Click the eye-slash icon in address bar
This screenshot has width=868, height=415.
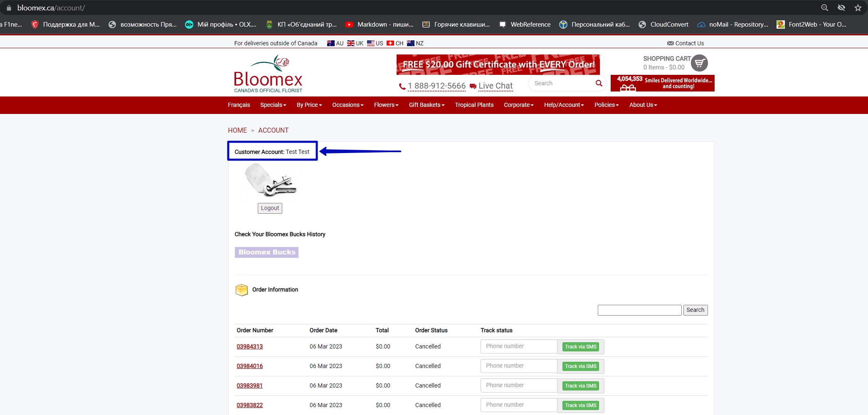[841, 8]
